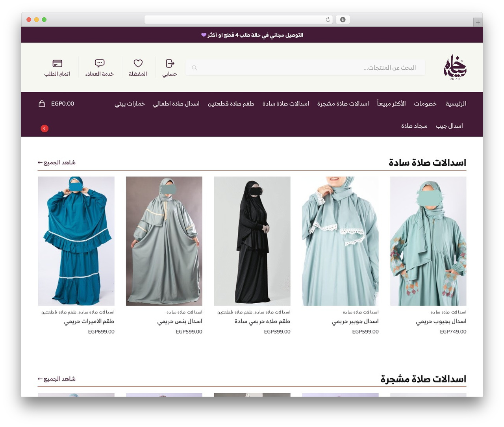Click the free delivery announcement banner
The height and width of the screenshot is (427, 504).
(252, 35)
